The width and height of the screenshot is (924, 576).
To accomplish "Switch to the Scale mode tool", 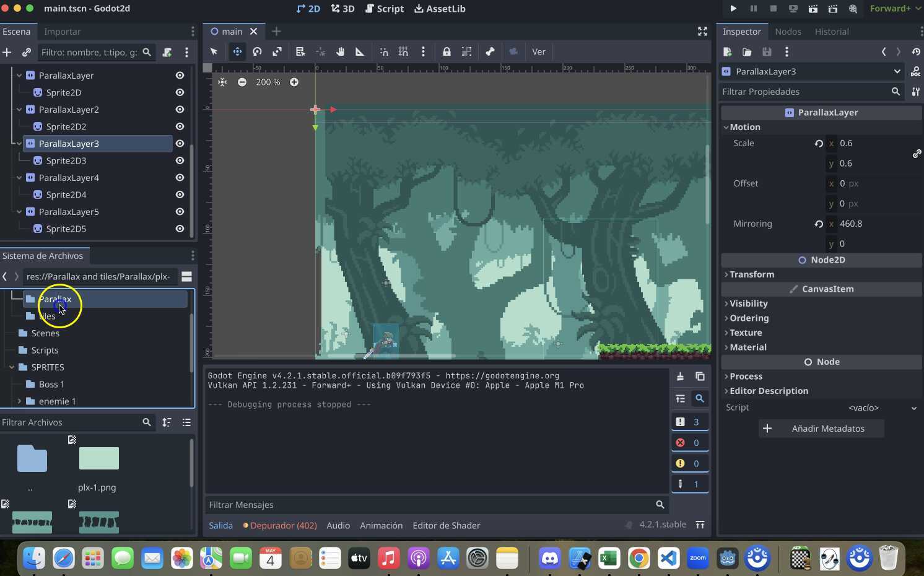I will 277,51.
